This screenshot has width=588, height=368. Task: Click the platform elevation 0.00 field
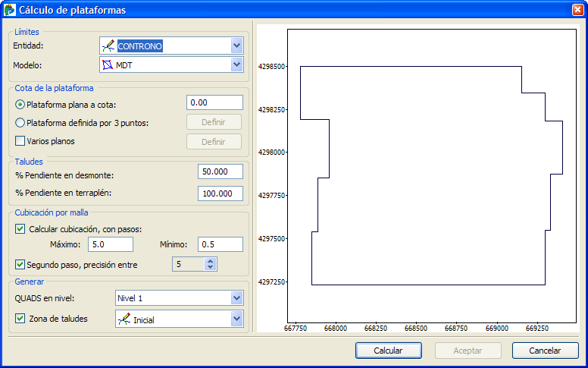[x=214, y=102]
